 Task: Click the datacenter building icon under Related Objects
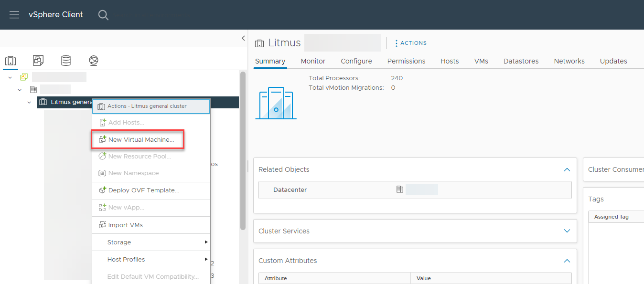point(400,189)
